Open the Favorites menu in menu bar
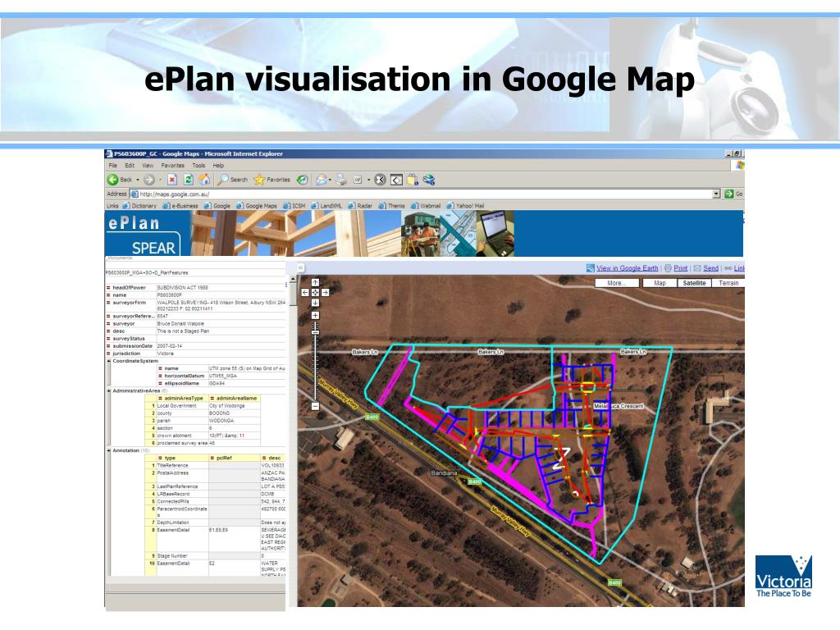The width and height of the screenshot is (840, 630). pyautogui.click(x=172, y=166)
